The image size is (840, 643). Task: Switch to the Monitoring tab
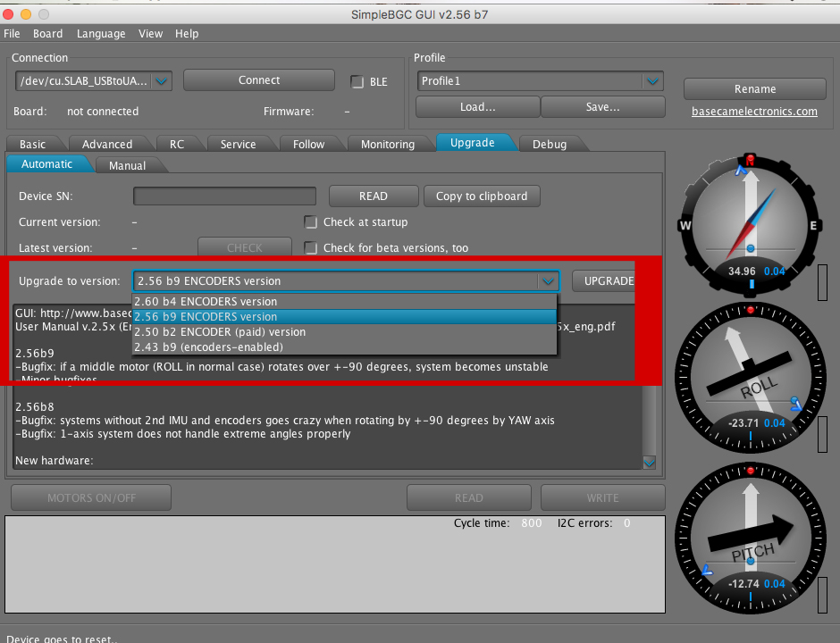tap(387, 144)
